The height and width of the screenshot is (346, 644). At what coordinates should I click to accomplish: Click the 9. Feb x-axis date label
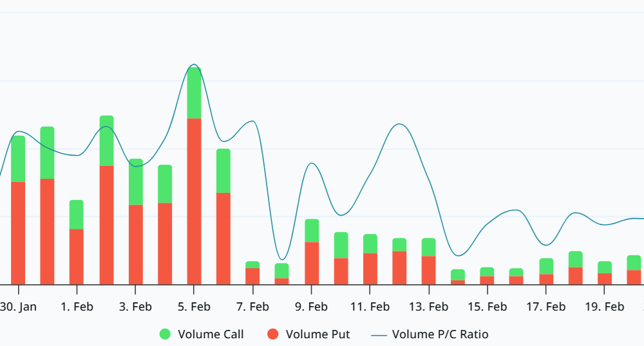pos(312,307)
